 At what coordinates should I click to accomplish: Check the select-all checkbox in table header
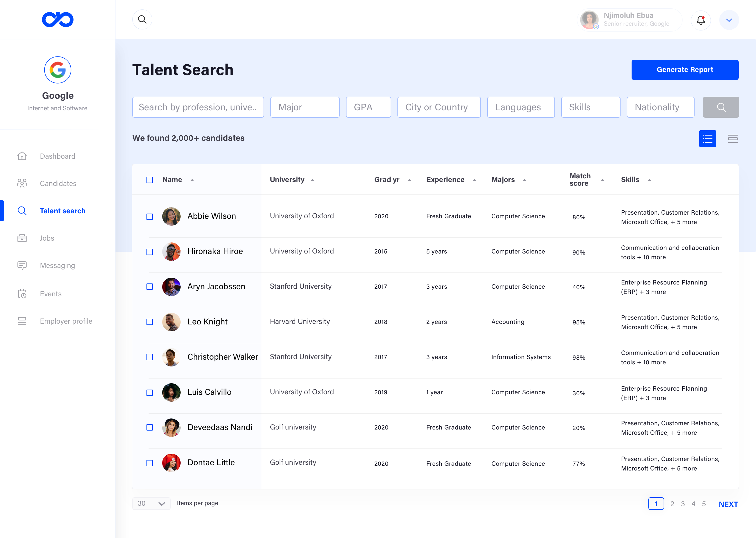149,180
